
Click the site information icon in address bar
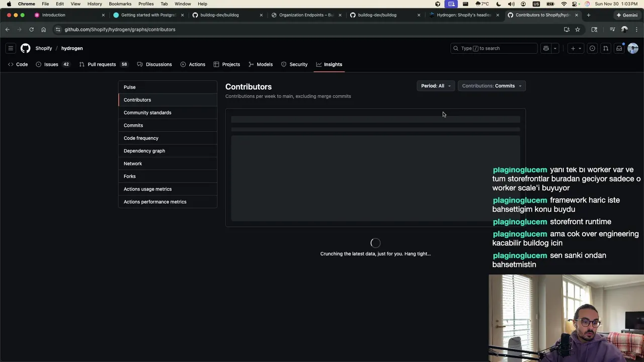pyautogui.click(x=58, y=30)
